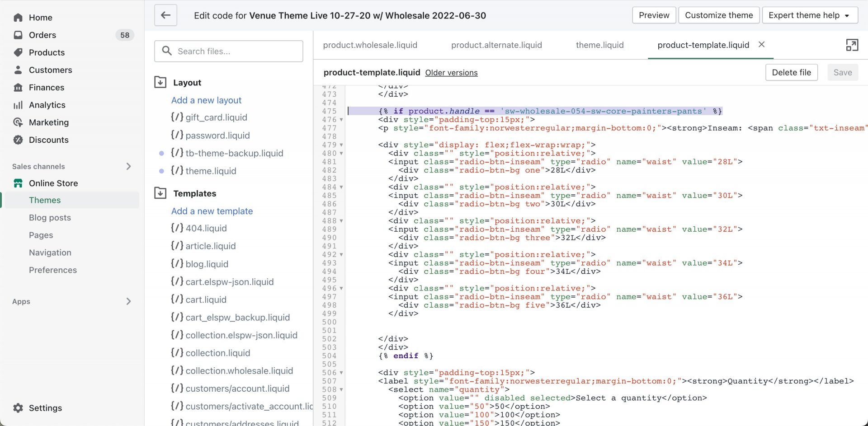Switch to product.alternate.liquid tab
Viewport: 868px width, 426px height.
pos(496,45)
